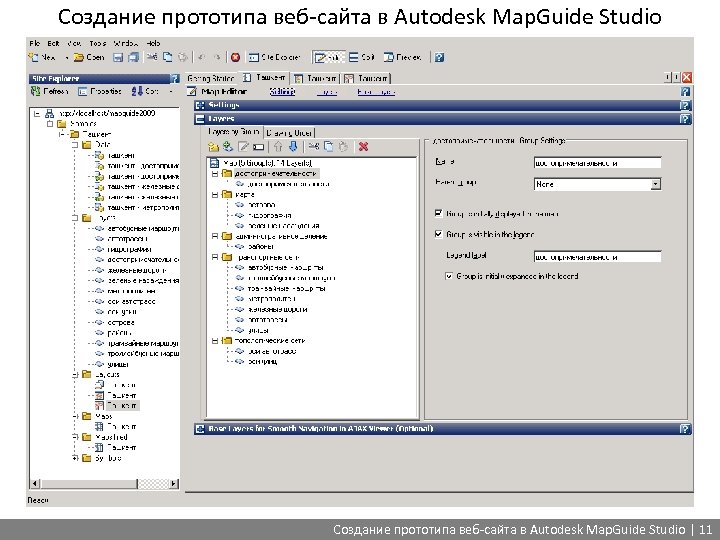Click Refresh in the Site Explorer toolbar

click(50, 91)
